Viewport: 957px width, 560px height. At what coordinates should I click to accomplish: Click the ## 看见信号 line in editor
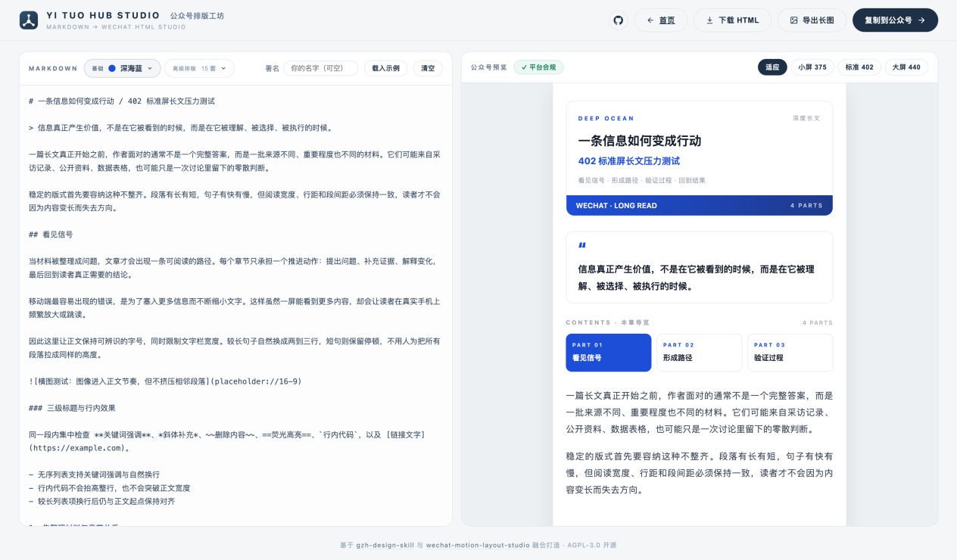[x=51, y=235]
